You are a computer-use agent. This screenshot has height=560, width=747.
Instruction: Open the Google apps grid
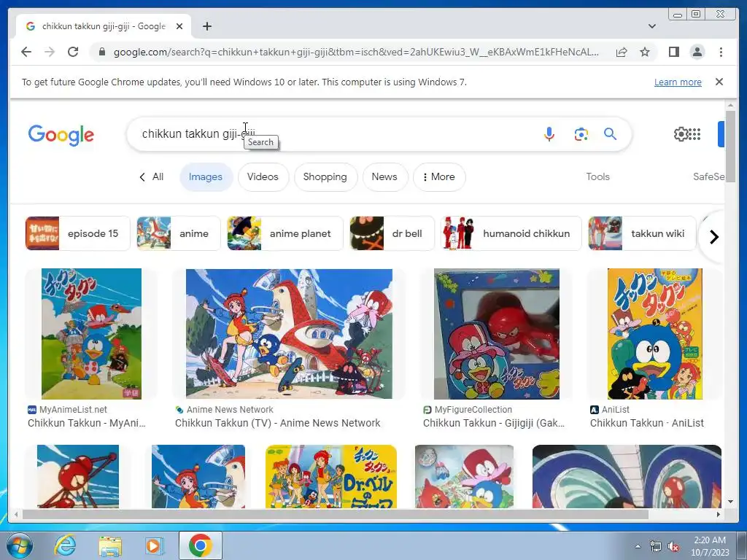(x=695, y=134)
